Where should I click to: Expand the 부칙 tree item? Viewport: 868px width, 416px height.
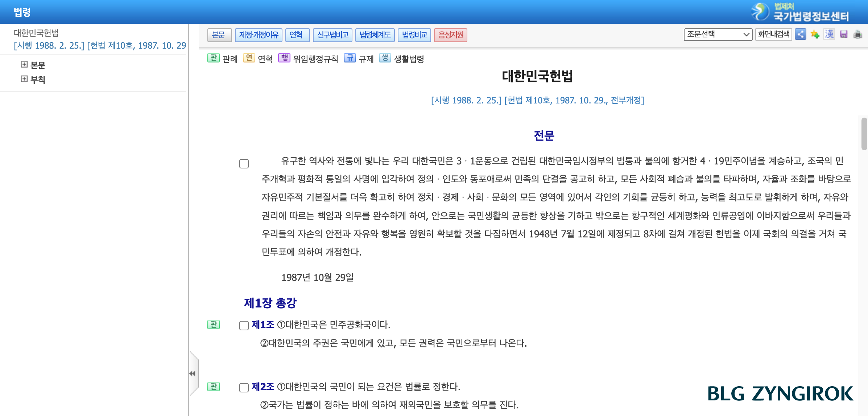(x=24, y=79)
